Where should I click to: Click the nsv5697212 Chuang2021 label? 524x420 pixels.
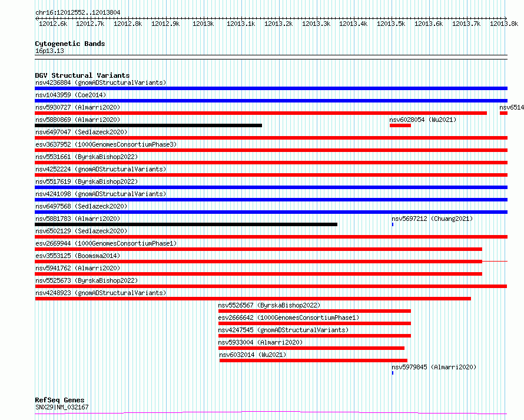432,219
